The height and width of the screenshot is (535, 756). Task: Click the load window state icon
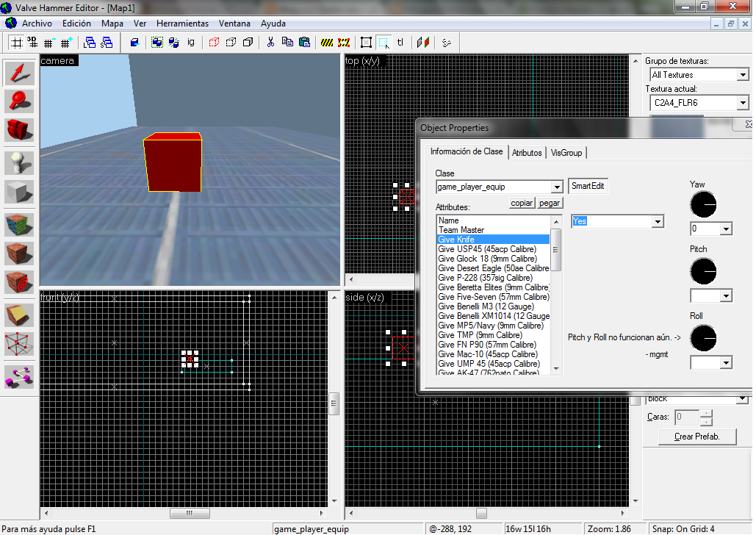(x=89, y=43)
